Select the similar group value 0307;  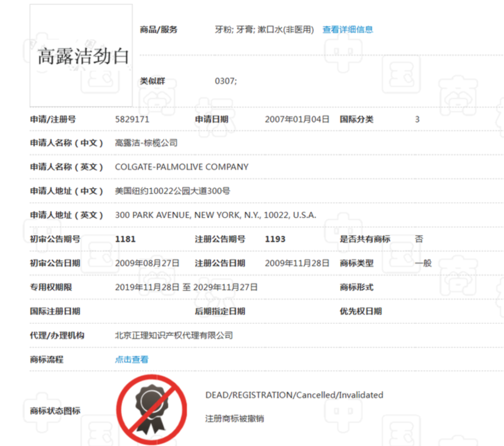pyautogui.click(x=226, y=81)
